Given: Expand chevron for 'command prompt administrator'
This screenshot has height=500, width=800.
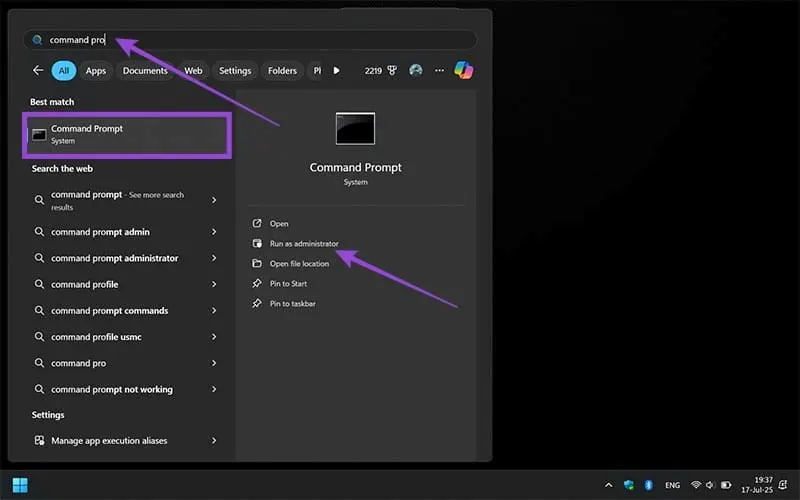Looking at the screenshot, I should 214,258.
